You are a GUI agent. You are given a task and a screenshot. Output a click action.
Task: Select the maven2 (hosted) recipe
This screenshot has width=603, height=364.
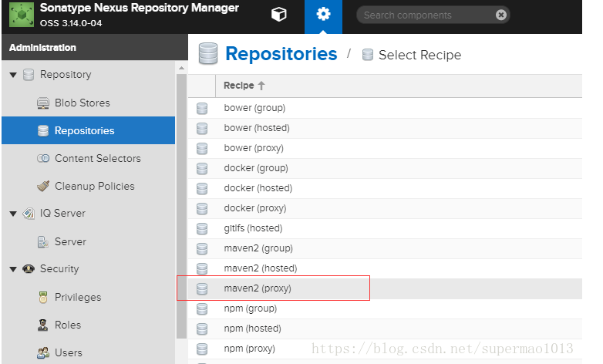click(385, 268)
